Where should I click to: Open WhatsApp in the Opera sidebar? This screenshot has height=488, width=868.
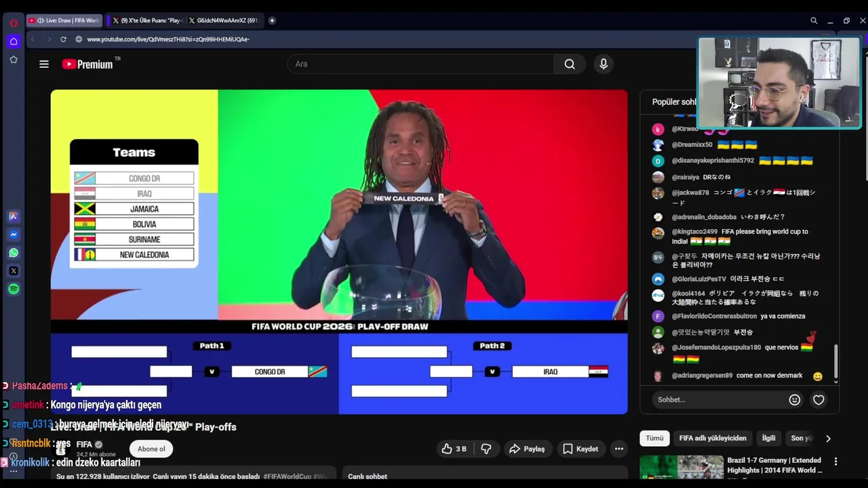point(13,253)
